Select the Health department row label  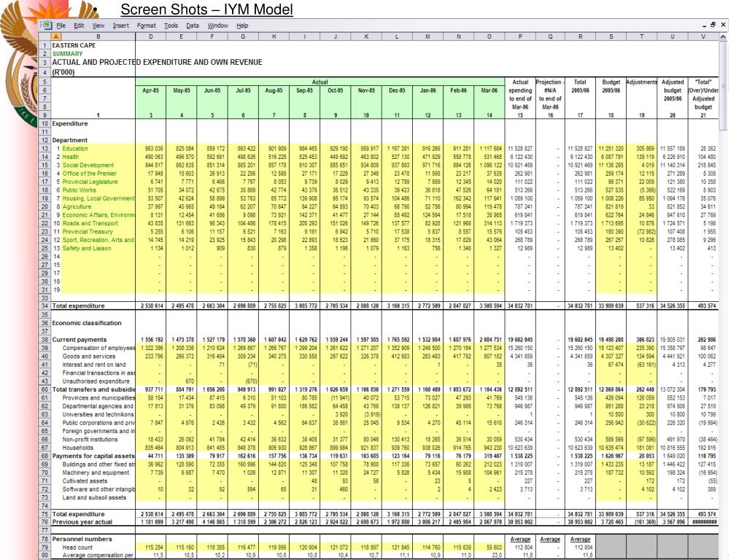click(71, 157)
